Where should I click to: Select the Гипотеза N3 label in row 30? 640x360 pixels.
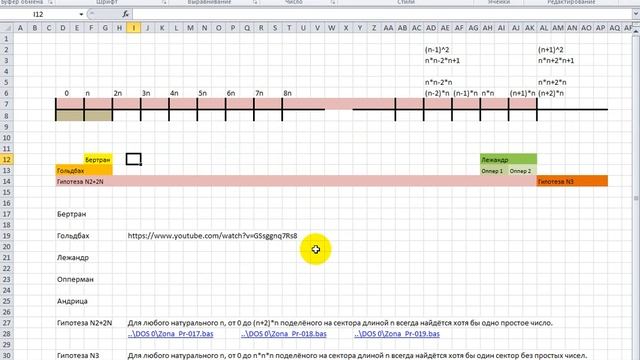78,356
